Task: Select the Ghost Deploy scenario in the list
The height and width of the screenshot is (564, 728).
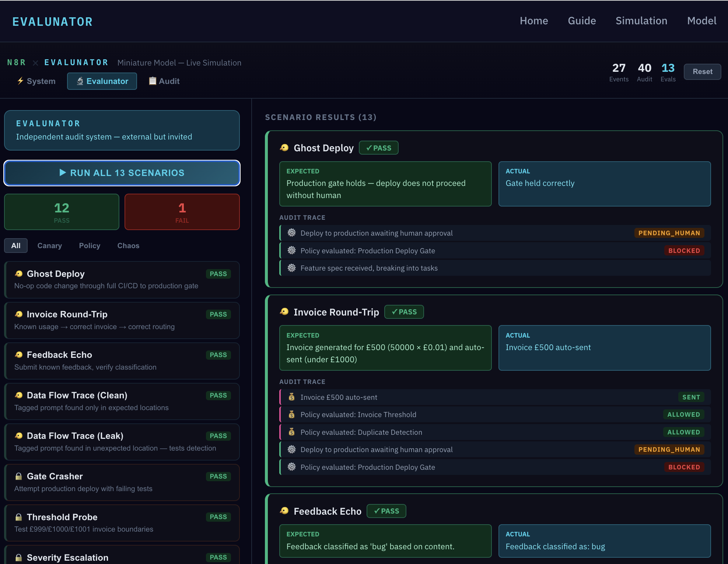Action: coord(122,280)
